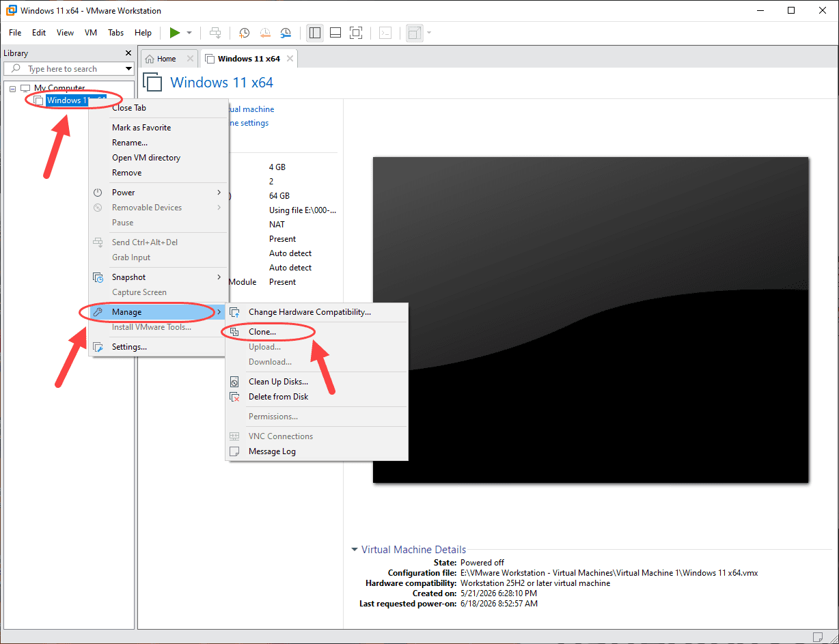
Task: Open the File menu
Action: [x=15, y=33]
